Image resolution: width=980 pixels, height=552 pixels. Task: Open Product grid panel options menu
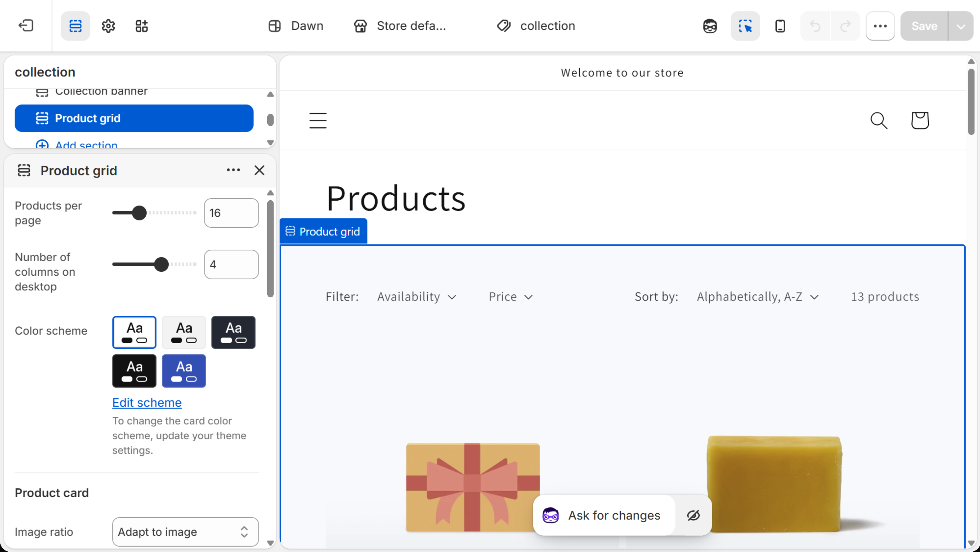click(233, 170)
